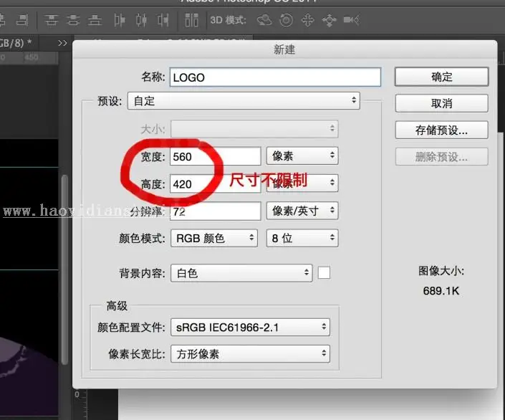Click the Align right edges icon
This screenshot has height=420, width=505.
pos(22,20)
